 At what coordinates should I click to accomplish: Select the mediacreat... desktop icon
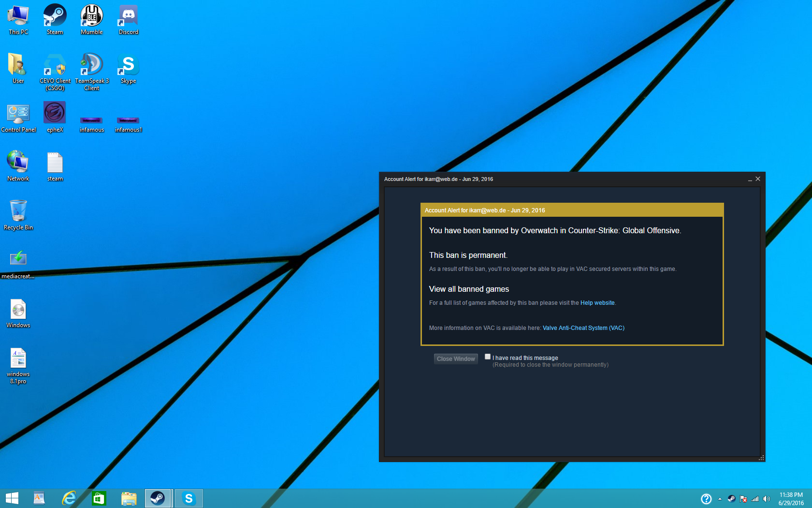(x=18, y=264)
